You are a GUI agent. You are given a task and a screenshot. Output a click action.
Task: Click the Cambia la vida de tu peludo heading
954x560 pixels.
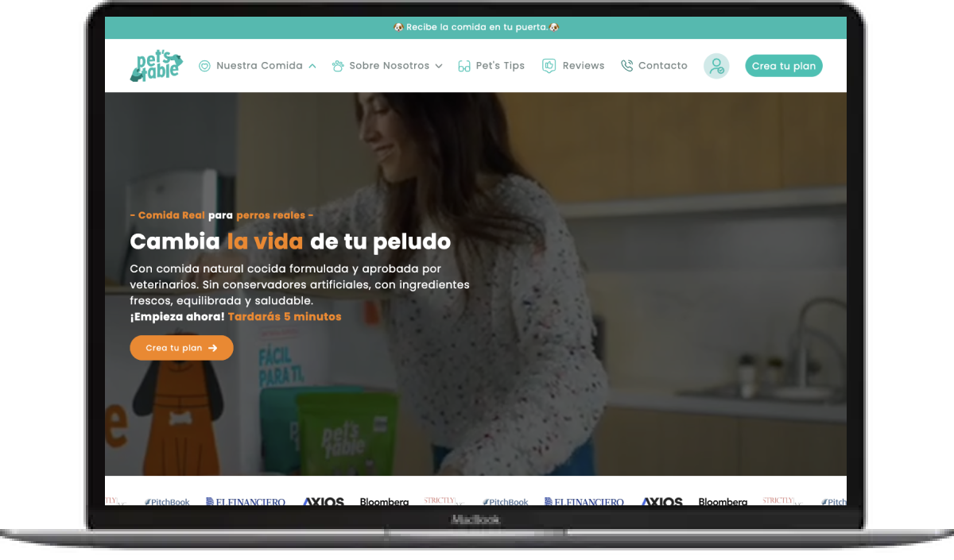[290, 241]
